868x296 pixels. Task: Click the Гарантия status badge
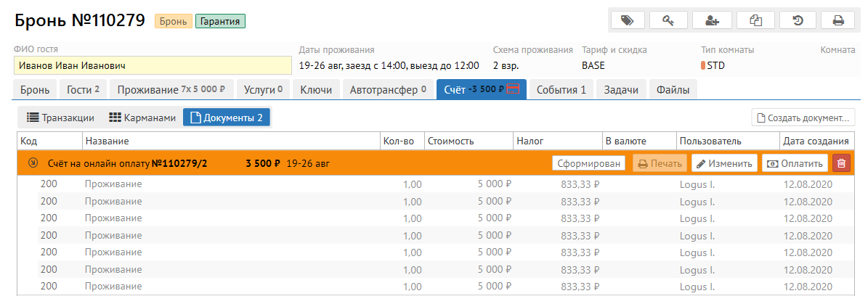(x=220, y=22)
